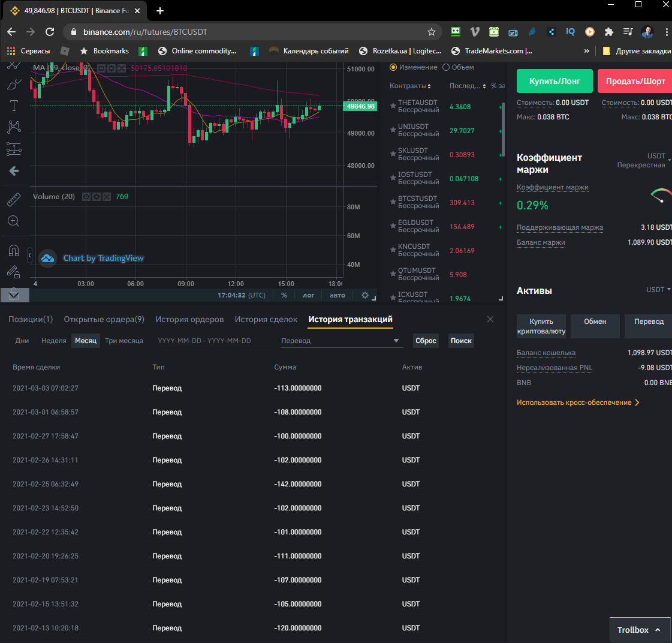The width and height of the screenshot is (672, 643).
Task: Hide the Volume indicator via eye icon
Action: tap(86, 197)
